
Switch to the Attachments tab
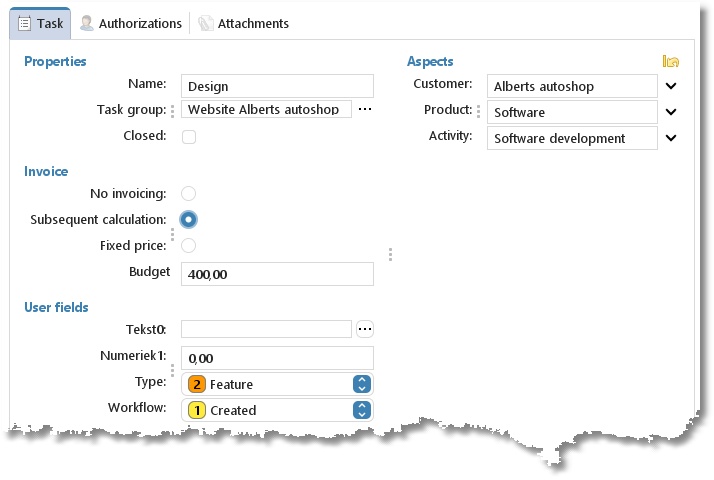(x=243, y=23)
